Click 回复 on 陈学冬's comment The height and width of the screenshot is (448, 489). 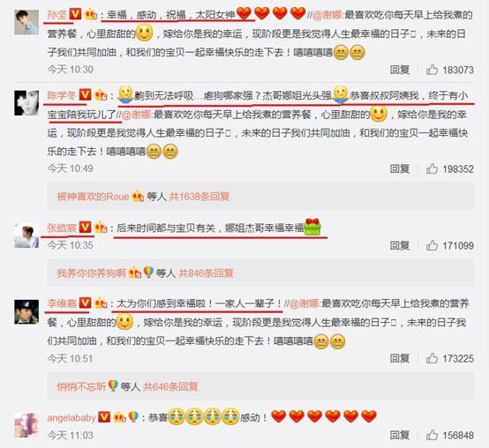[x=400, y=168]
